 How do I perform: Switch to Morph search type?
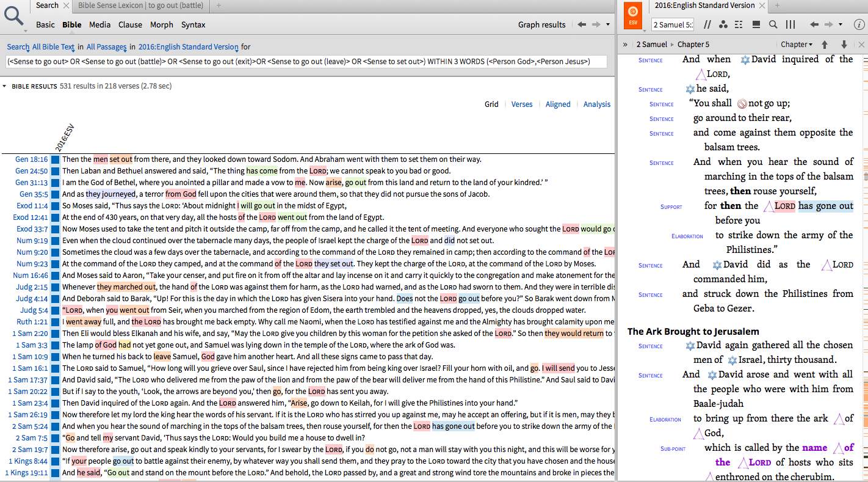click(162, 25)
